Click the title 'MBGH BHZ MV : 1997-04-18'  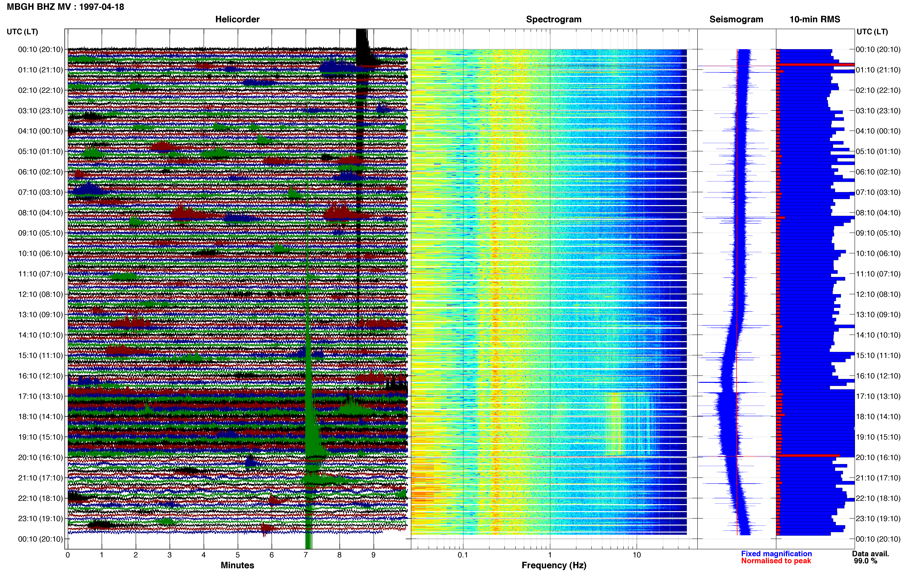point(65,7)
